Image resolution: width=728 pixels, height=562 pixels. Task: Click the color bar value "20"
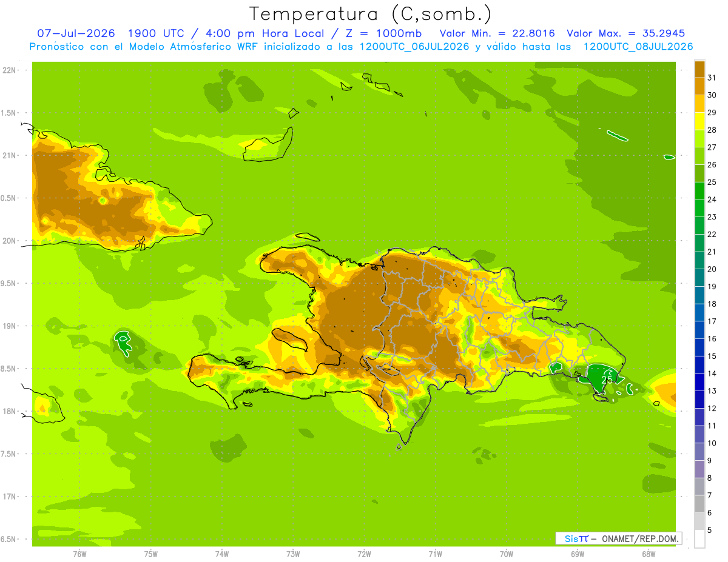(x=712, y=269)
